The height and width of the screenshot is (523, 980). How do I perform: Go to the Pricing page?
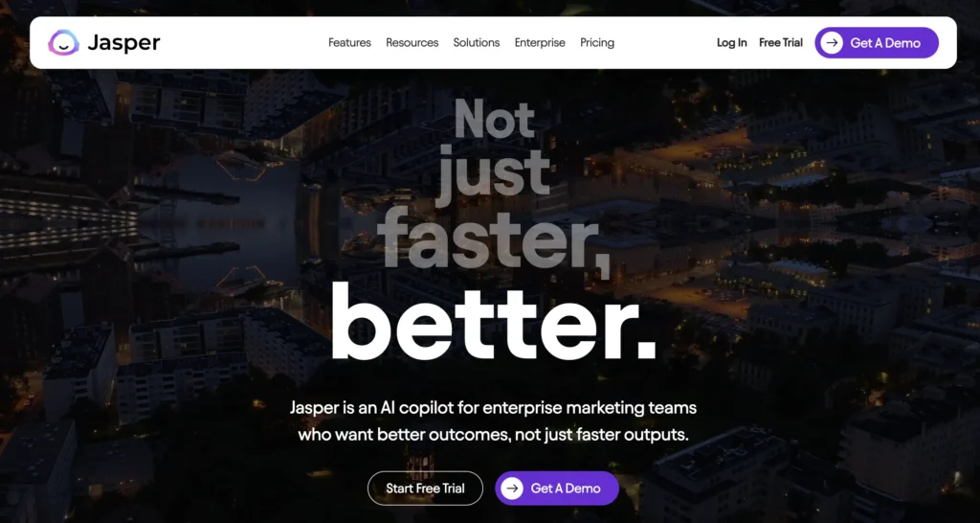pos(597,42)
